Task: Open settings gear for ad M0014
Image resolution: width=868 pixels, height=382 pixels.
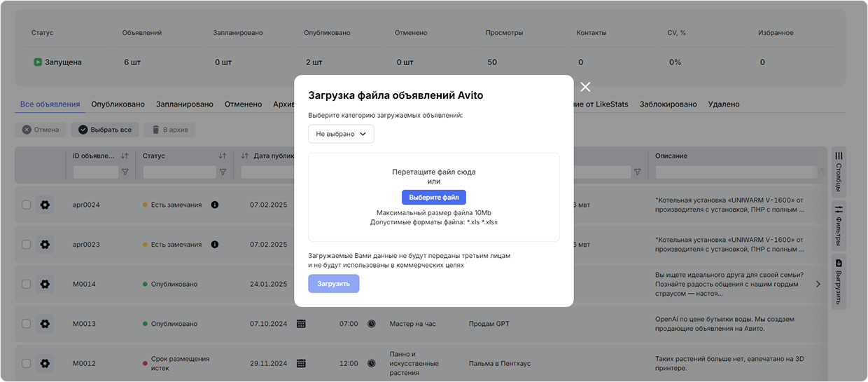Action: pos(45,284)
